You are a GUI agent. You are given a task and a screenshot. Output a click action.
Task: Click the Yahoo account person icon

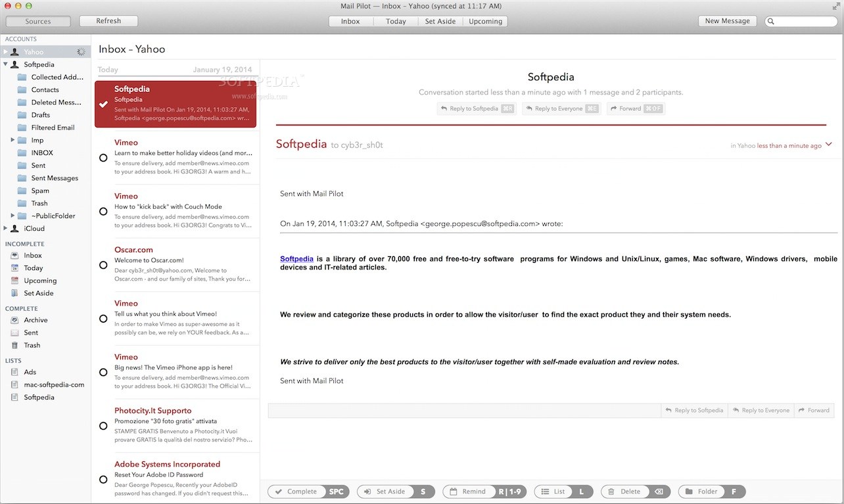(14, 52)
